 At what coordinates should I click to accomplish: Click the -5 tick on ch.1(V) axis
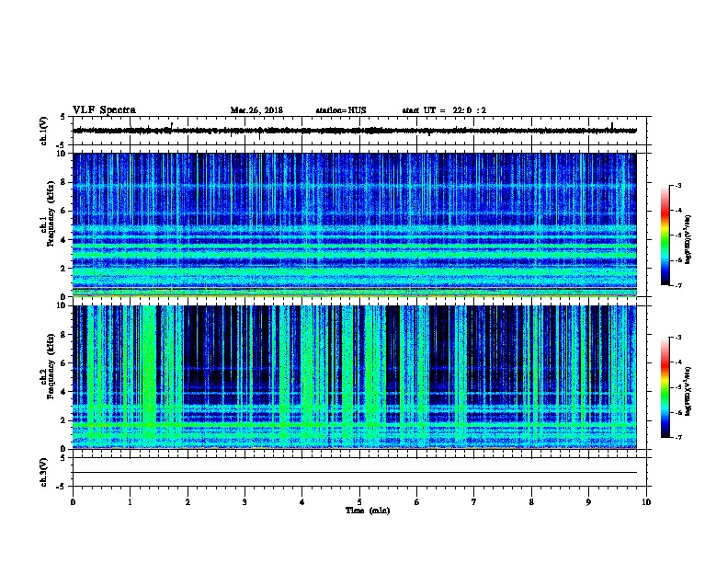(62, 145)
